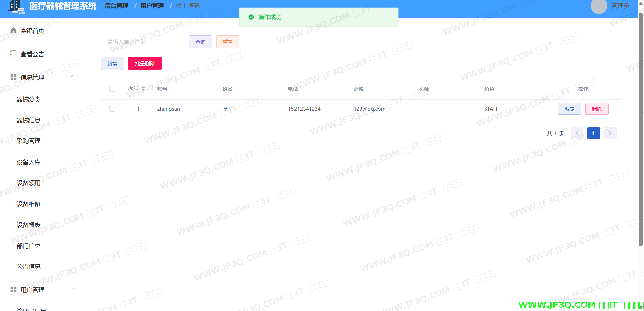Click the grid icon beside 用户管理 in sidebar
Image resolution: width=644 pixels, height=311 pixels.
(13, 290)
